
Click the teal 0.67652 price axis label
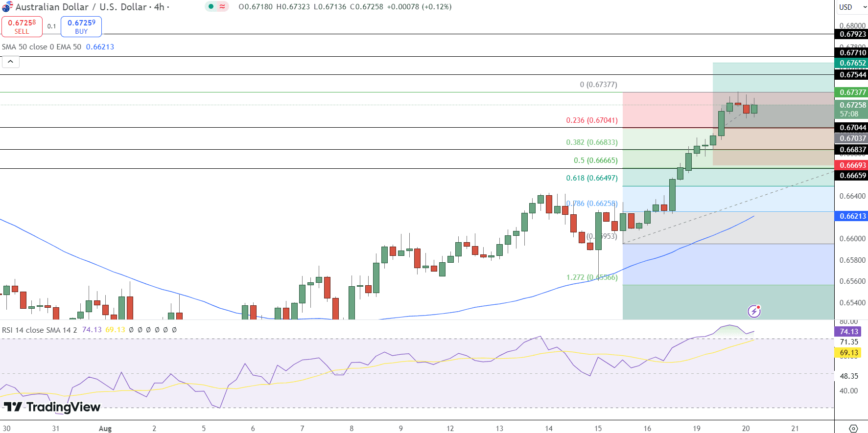pos(851,63)
